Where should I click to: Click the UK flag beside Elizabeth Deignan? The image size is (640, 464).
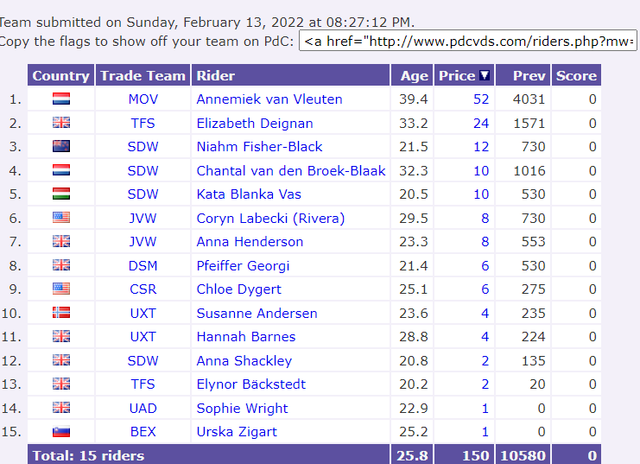61,122
